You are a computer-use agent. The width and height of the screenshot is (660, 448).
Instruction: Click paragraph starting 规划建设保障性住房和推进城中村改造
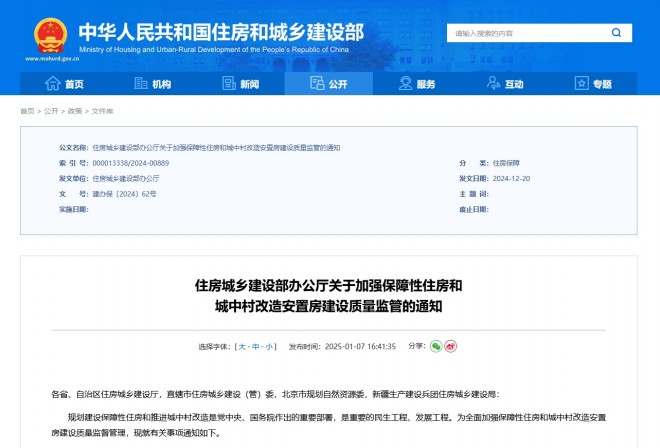pos(328,425)
